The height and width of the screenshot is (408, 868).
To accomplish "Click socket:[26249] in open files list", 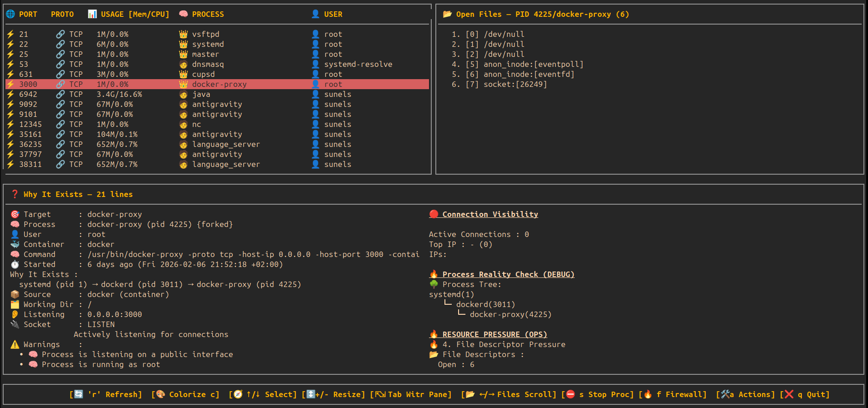I will pyautogui.click(x=515, y=84).
